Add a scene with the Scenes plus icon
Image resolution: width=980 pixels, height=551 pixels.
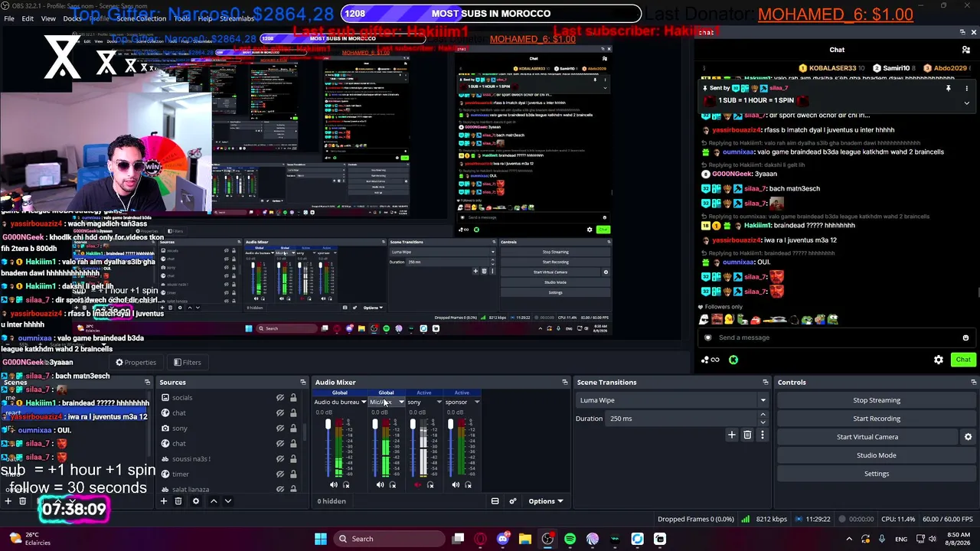coord(8,501)
